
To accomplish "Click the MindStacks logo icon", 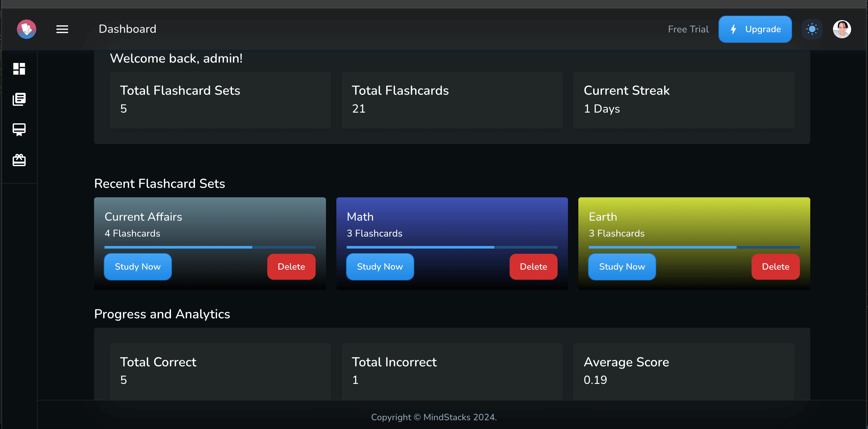I will [27, 29].
